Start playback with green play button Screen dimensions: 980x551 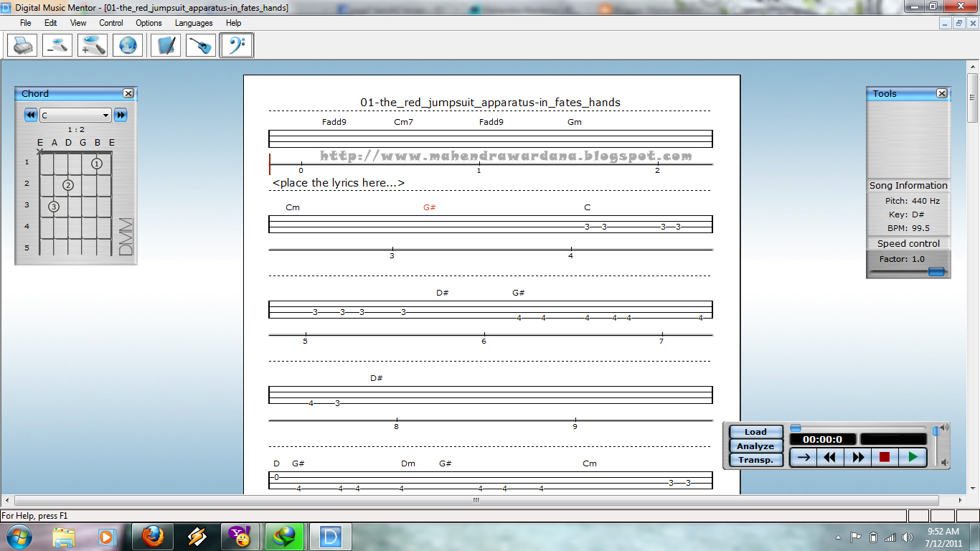click(913, 457)
